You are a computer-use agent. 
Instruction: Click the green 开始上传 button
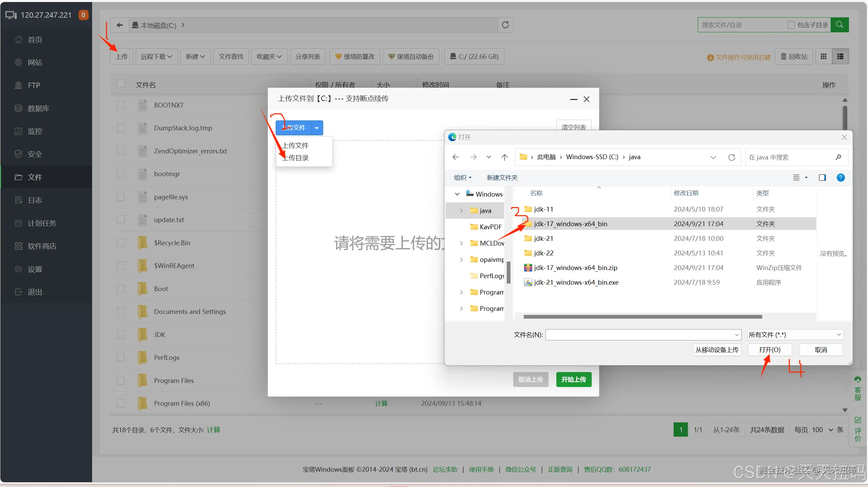click(573, 379)
